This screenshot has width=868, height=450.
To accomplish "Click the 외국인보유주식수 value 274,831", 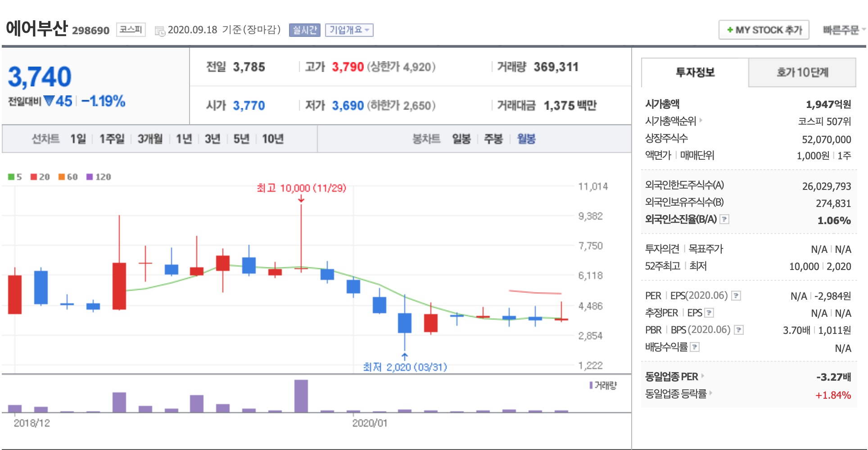I will click(833, 203).
